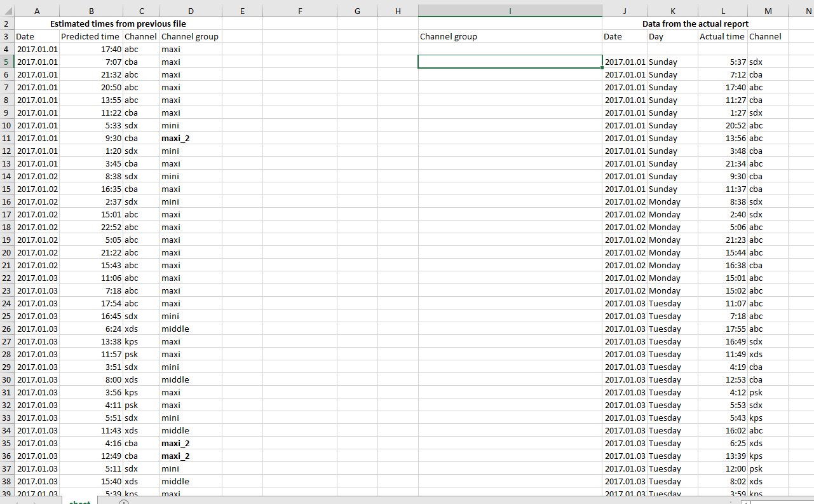This screenshot has height=504, width=814.
Task: Click the 'Predicted time' header cell
Action: (x=92, y=36)
